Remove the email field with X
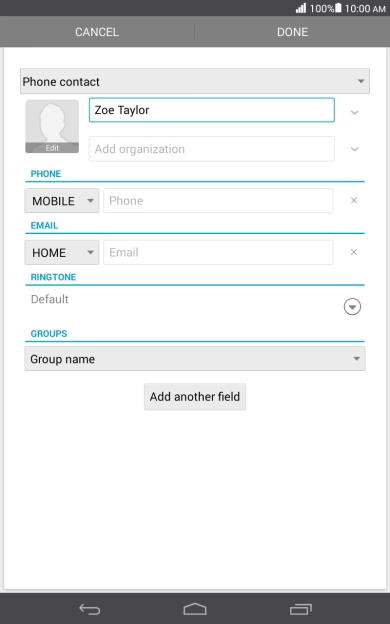The width and height of the screenshot is (390, 624). click(354, 252)
